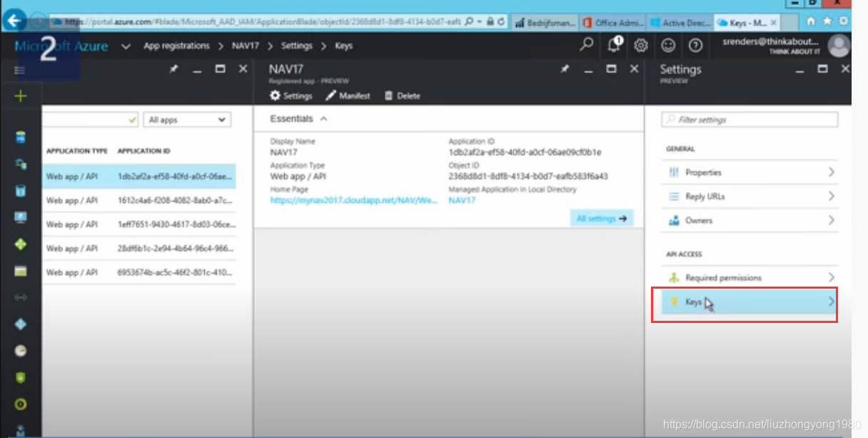Open the NAV17 managed application link
The image size is (868, 438).
[x=462, y=201]
